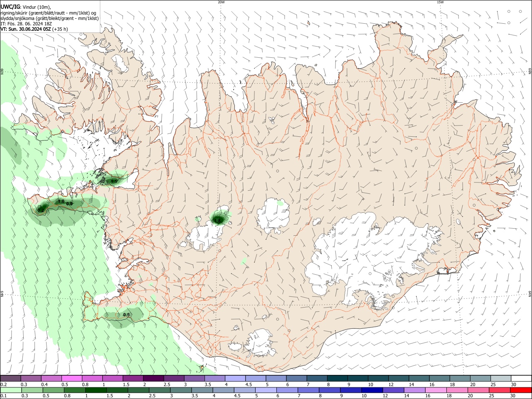Pick the first dull purple 0.2 snow legend swatch
The height and width of the screenshot is (399, 532).
click(10, 378)
